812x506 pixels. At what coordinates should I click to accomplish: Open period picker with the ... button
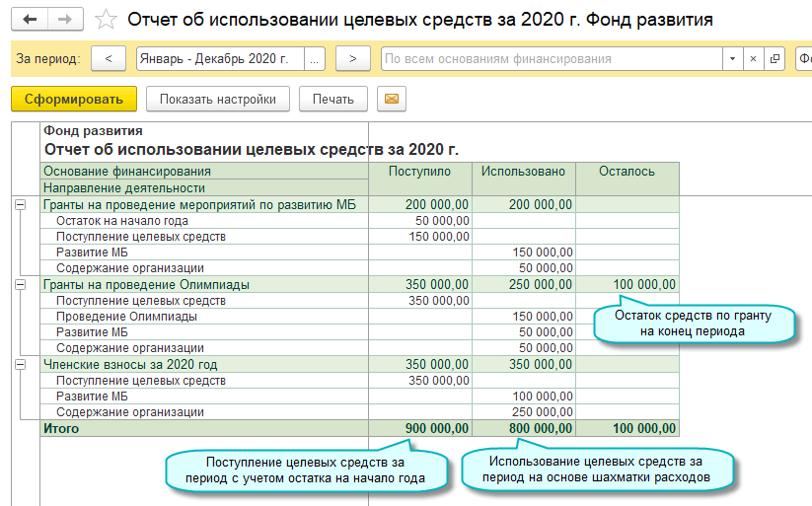[315, 59]
